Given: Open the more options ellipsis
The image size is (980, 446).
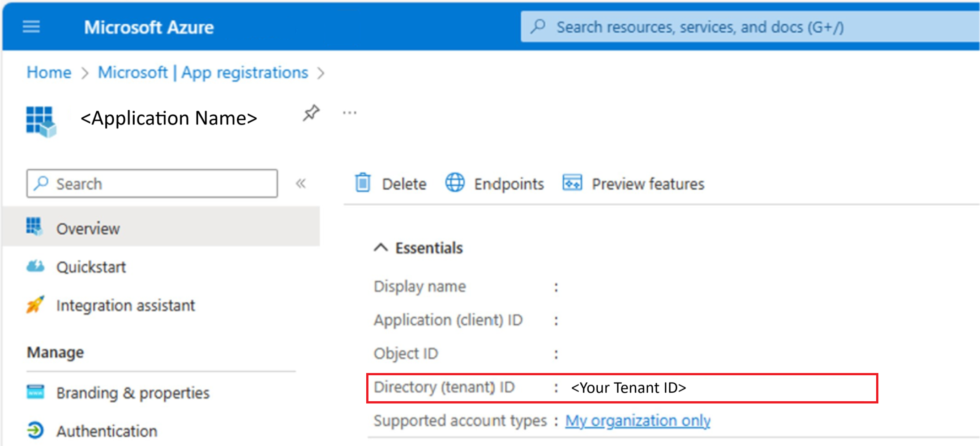Looking at the screenshot, I should pos(350,113).
